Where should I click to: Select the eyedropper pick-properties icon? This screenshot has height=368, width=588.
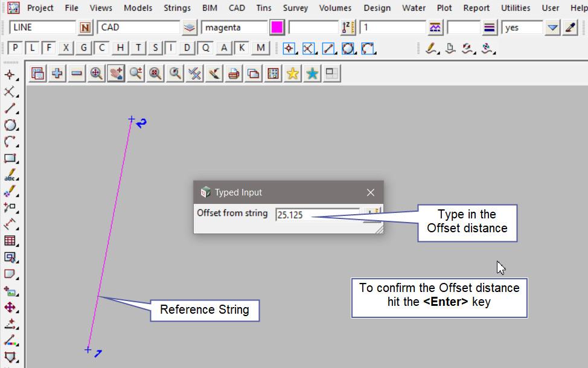pyautogui.click(x=570, y=28)
